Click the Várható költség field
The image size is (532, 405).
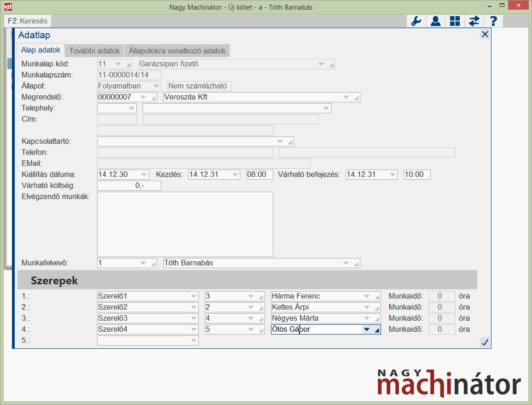[x=129, y=186]
